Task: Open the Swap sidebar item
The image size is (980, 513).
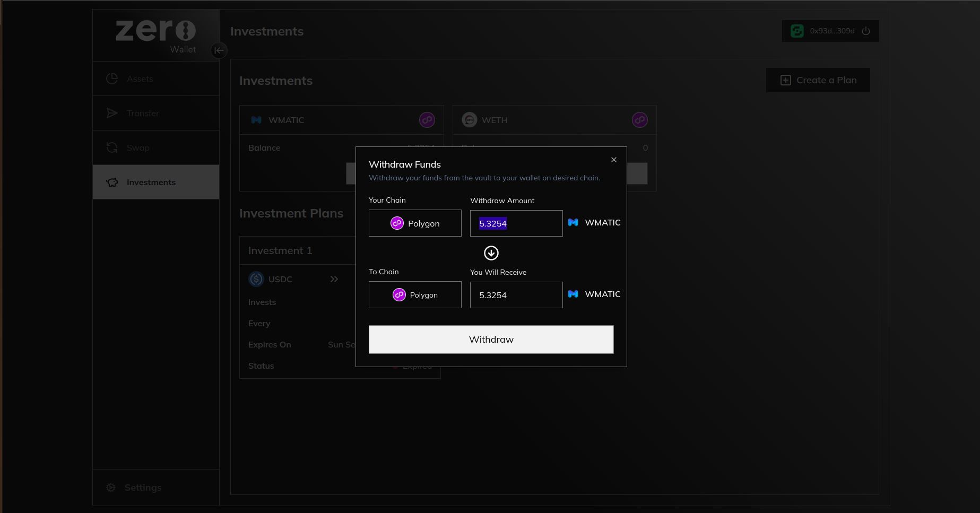Action: tap(156, 147)
